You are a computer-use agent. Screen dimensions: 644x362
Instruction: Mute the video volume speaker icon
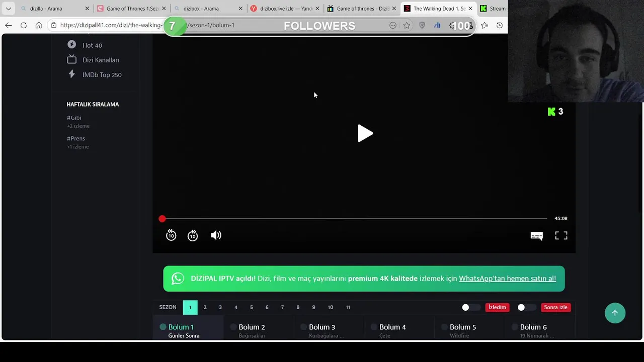[x=216, y=235]
